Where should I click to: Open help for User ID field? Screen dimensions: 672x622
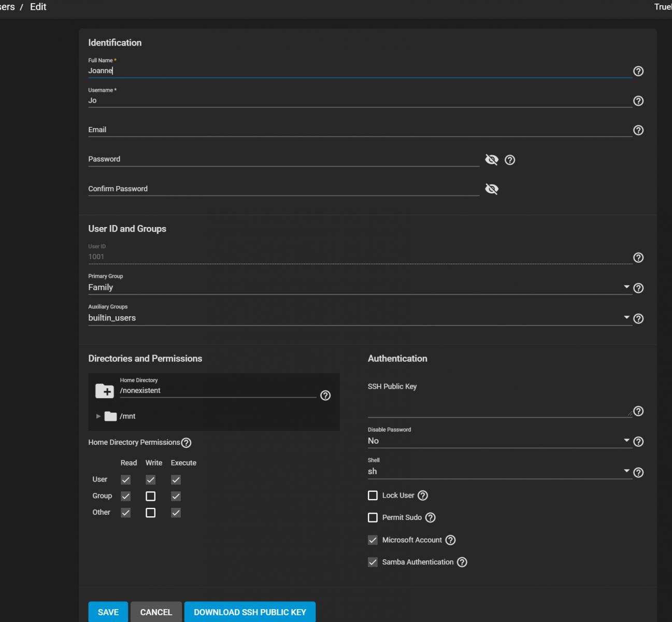pyautogui.click(x=638, y=258)
